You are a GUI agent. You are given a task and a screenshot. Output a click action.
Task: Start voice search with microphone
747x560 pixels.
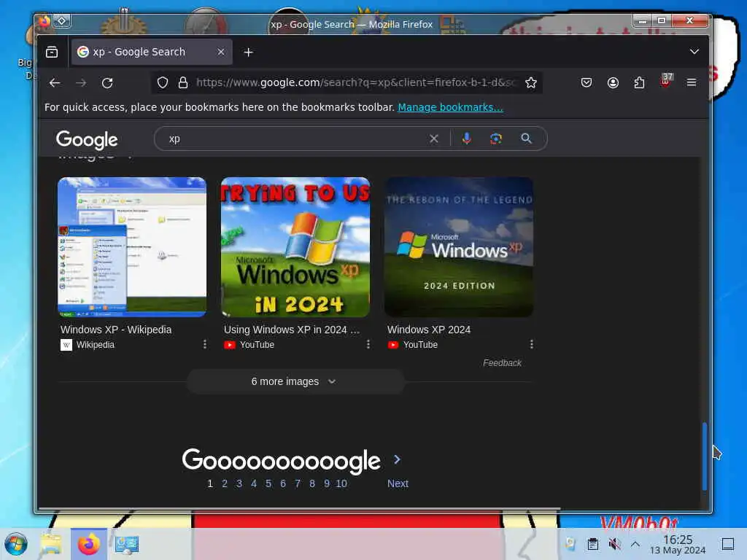pyautogui.click(x=466, y=139)
